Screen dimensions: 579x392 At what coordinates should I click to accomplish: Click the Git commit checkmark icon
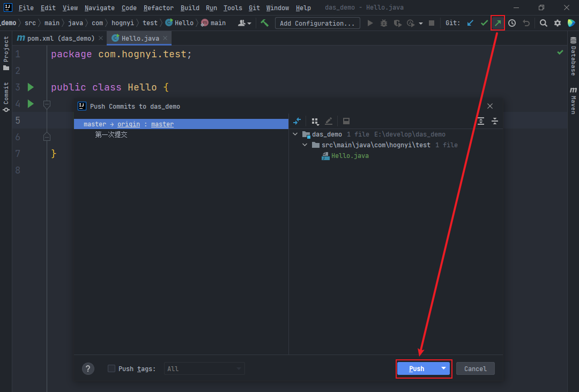(484, 23)
